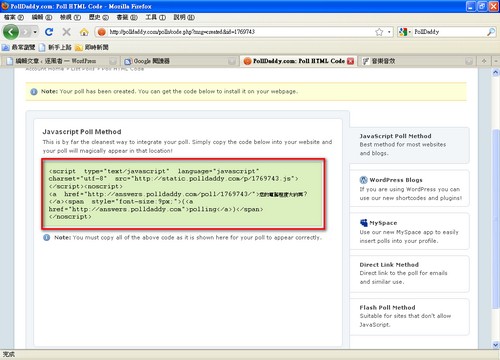Close the PollDaddy Poll HTML Code tab

350,61
